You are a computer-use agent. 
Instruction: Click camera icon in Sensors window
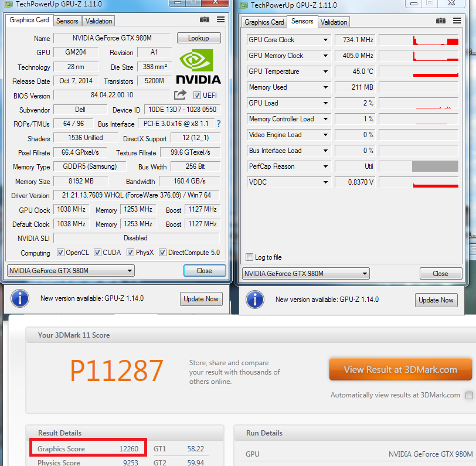click(441, 21)
